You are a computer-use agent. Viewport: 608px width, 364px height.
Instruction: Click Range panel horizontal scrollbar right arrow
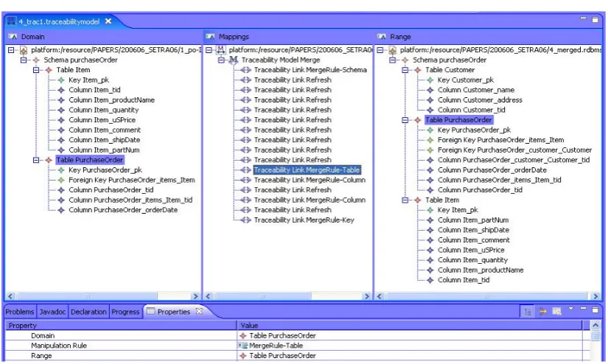(596, 296)
